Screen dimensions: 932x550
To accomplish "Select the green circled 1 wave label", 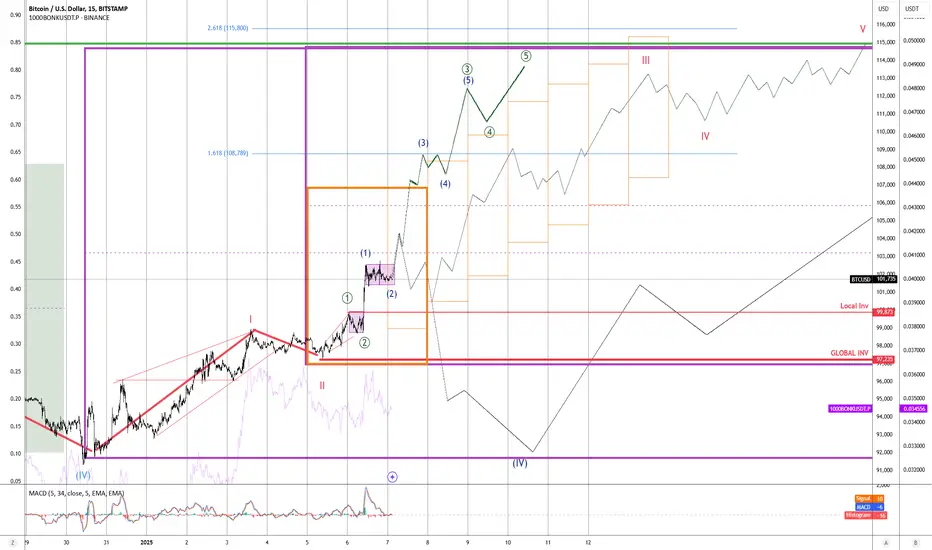I will [x=347, y=298].
